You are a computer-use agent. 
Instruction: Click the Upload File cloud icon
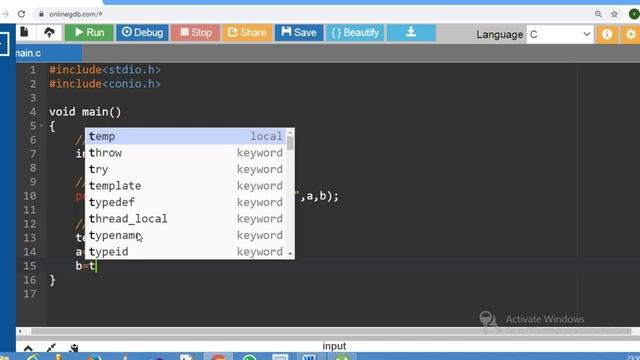coord(49,32)
